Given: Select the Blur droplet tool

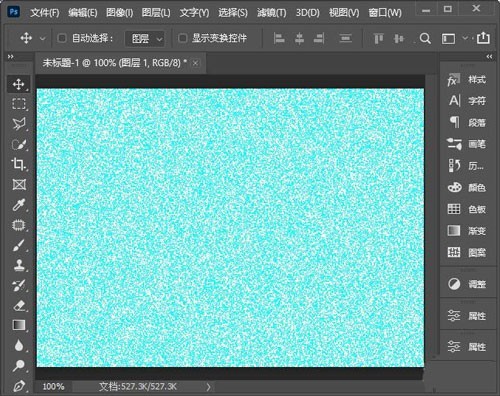Looking at the screenshot, I should tap(19, 345).
